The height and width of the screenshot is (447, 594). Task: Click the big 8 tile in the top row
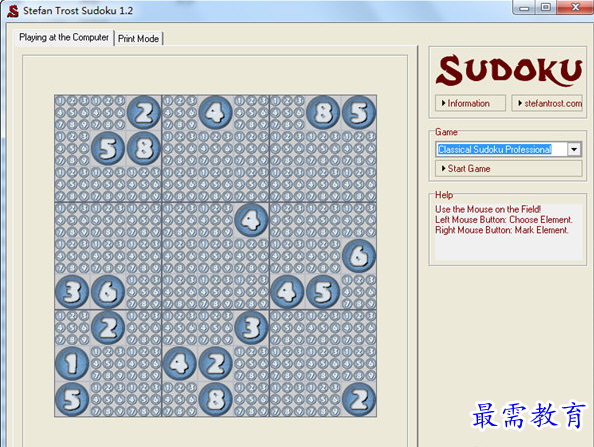(x=323, y=113)
